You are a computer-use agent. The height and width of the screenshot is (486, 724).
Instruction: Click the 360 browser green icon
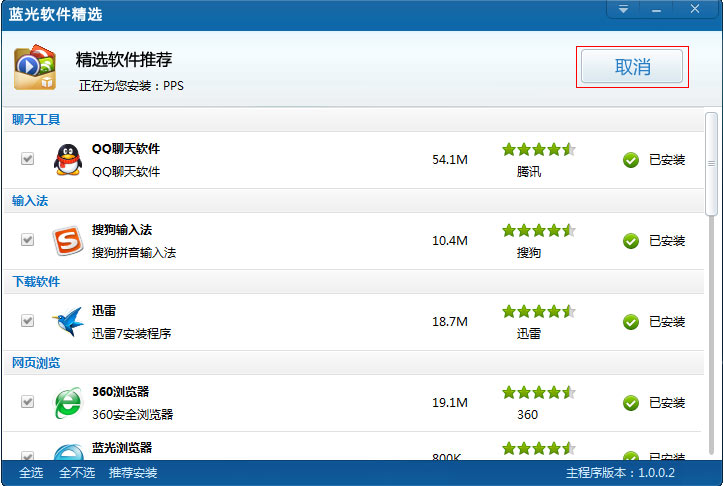(68, 403)
